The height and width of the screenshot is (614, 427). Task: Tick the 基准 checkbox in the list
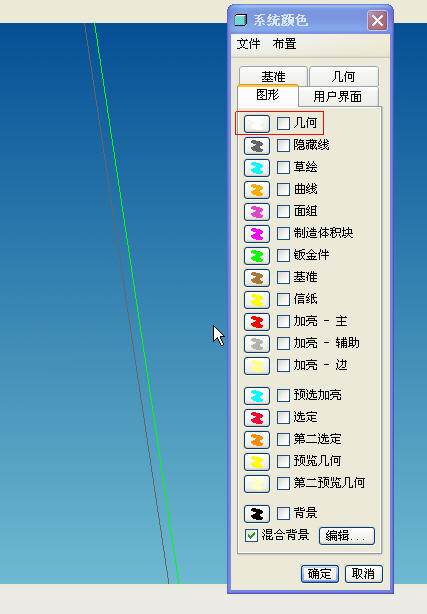click(283, 277)
